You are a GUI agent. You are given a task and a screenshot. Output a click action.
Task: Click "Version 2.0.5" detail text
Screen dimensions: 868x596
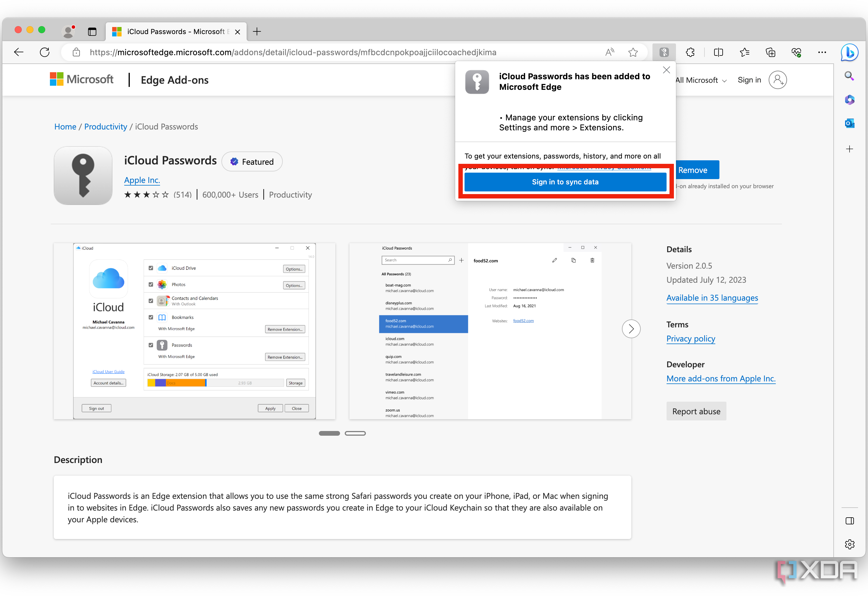click(x=689, y=265)
